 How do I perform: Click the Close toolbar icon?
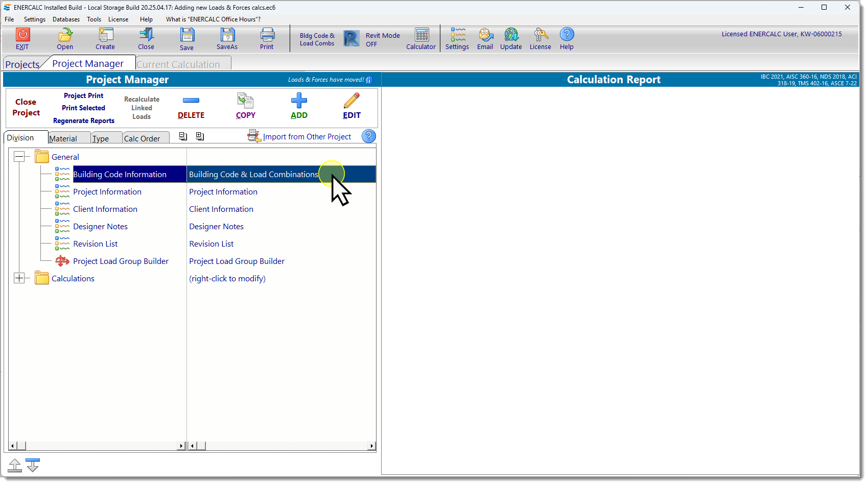point(146,34)
